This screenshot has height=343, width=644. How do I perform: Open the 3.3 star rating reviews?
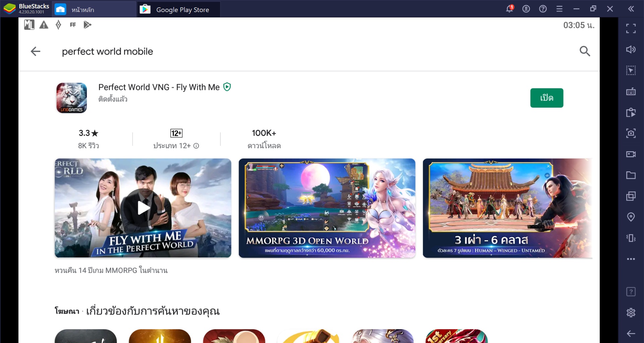pyautogui.click(x=89, y=133)
